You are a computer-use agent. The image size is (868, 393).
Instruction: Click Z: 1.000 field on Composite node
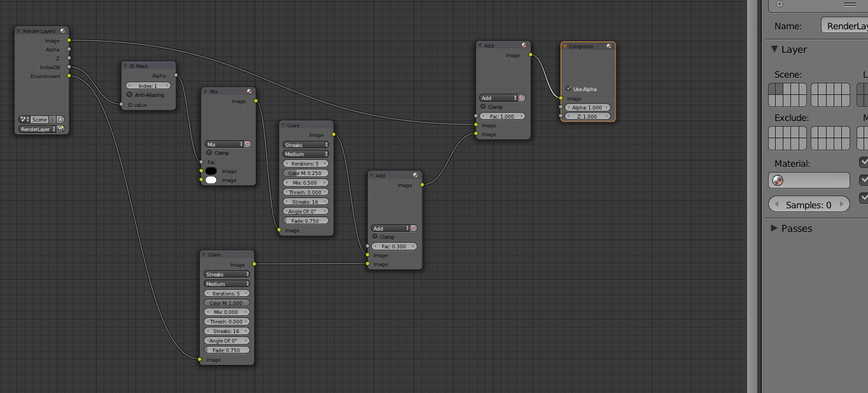(587, 117)
